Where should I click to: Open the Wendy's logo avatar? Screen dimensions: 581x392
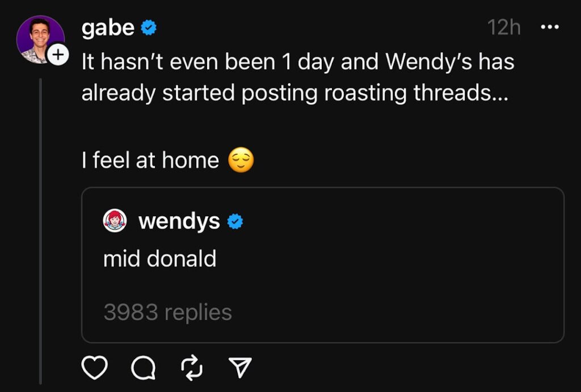(x=115, y=221)
